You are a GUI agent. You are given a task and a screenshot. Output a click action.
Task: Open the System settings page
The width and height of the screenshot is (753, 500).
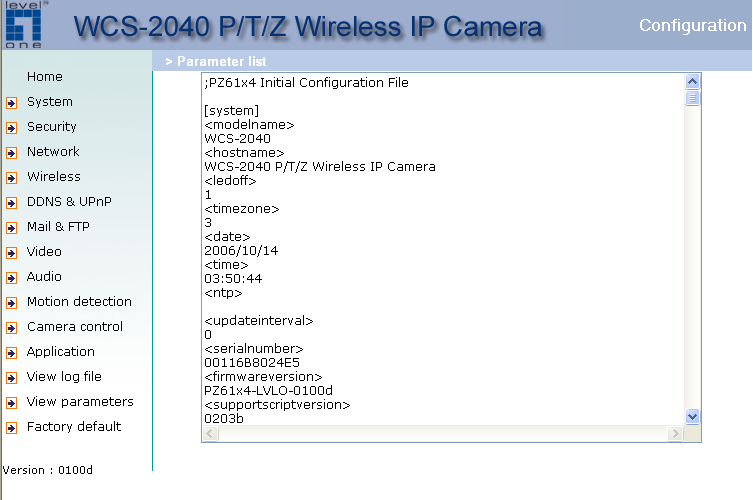50,102
